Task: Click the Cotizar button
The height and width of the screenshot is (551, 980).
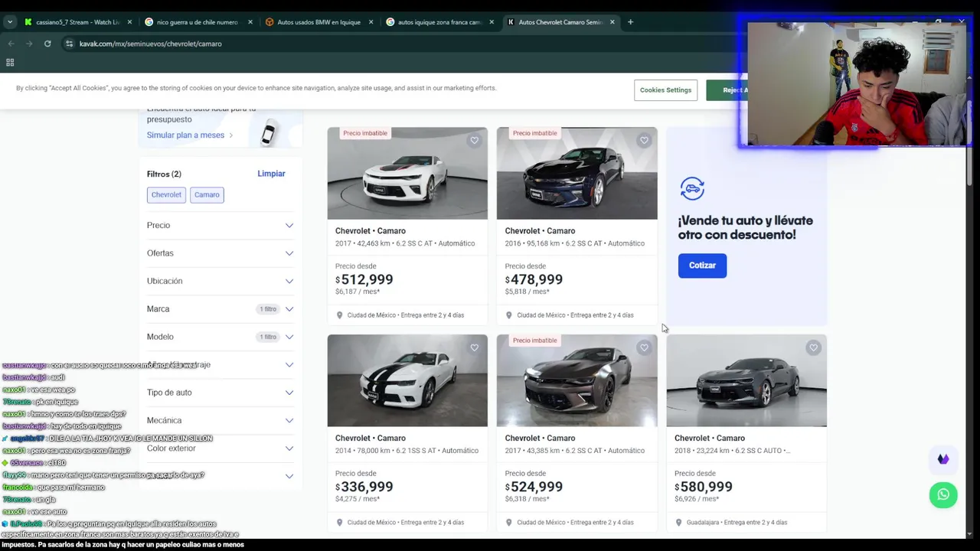Action: [x=702, y=266]
